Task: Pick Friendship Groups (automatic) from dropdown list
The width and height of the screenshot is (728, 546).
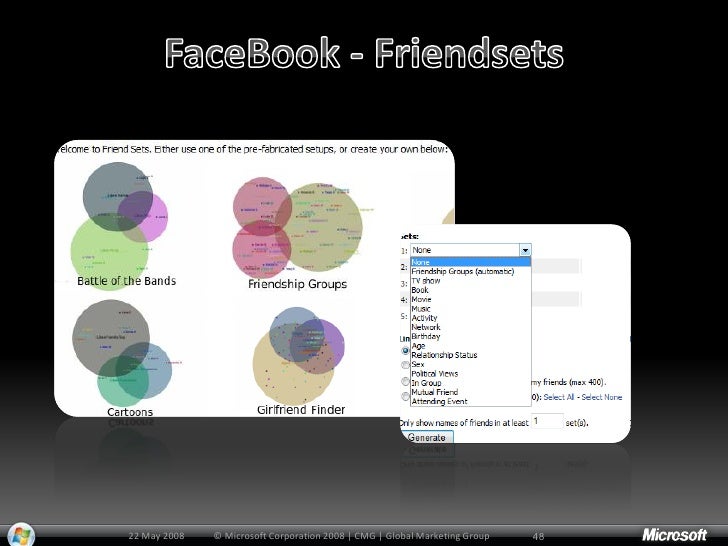Action: (462, 272)
